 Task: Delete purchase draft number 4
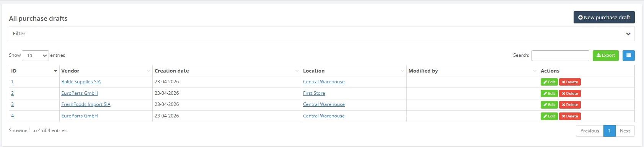[x=570, y=116]
